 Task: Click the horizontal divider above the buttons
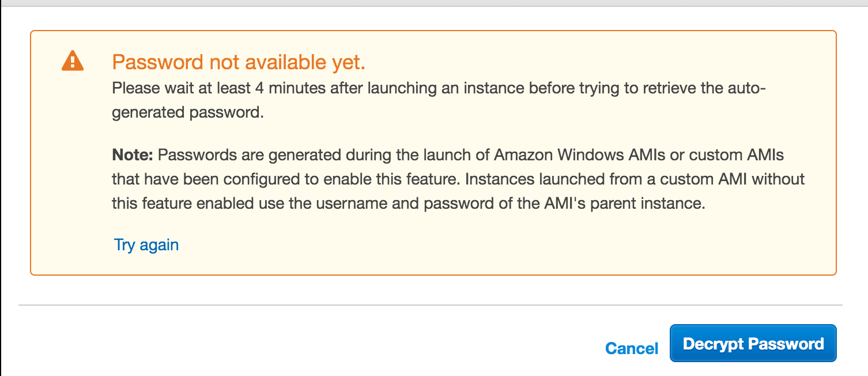(430, 304)
